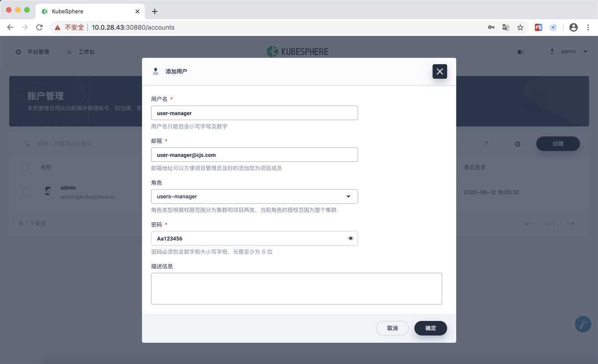Close the KubeSphere tab
Image resolution: width=598 pixels, height=364 pixels.
pyautogui.click(x=137, y=11)
